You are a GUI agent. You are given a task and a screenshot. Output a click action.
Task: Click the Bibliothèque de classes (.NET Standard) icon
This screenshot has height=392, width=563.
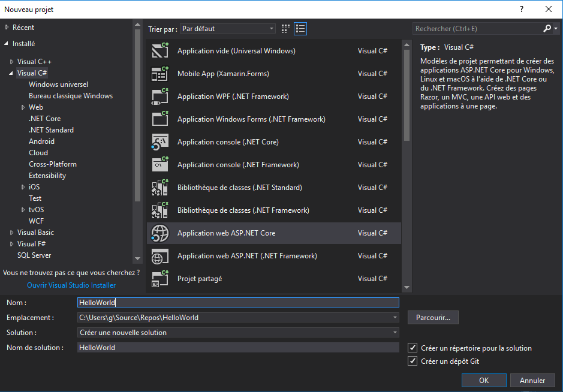(160, 188)
